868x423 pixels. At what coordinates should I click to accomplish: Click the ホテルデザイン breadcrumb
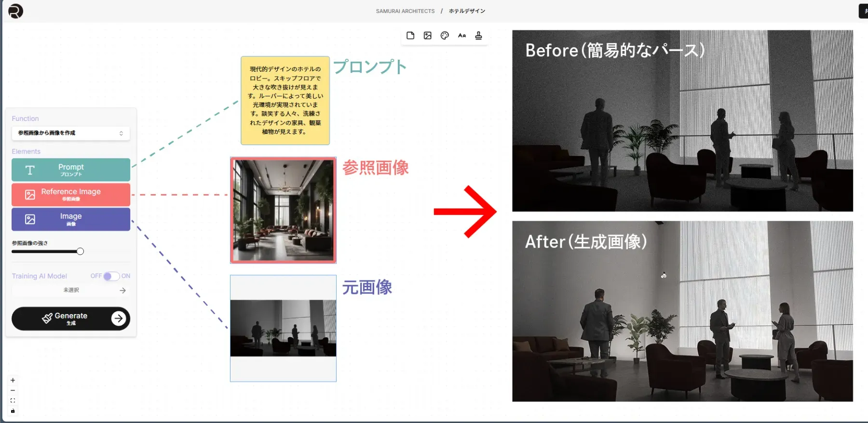tap(467, 11)
